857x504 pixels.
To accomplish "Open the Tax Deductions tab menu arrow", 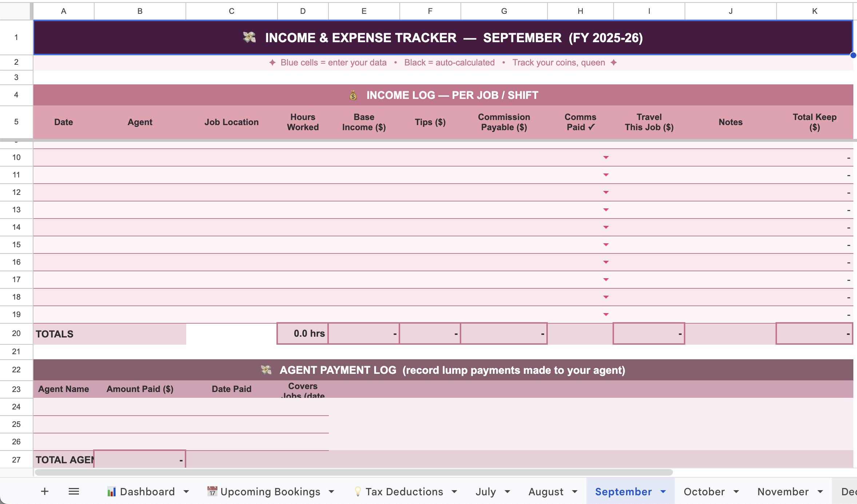I will (x=454, y=492).
